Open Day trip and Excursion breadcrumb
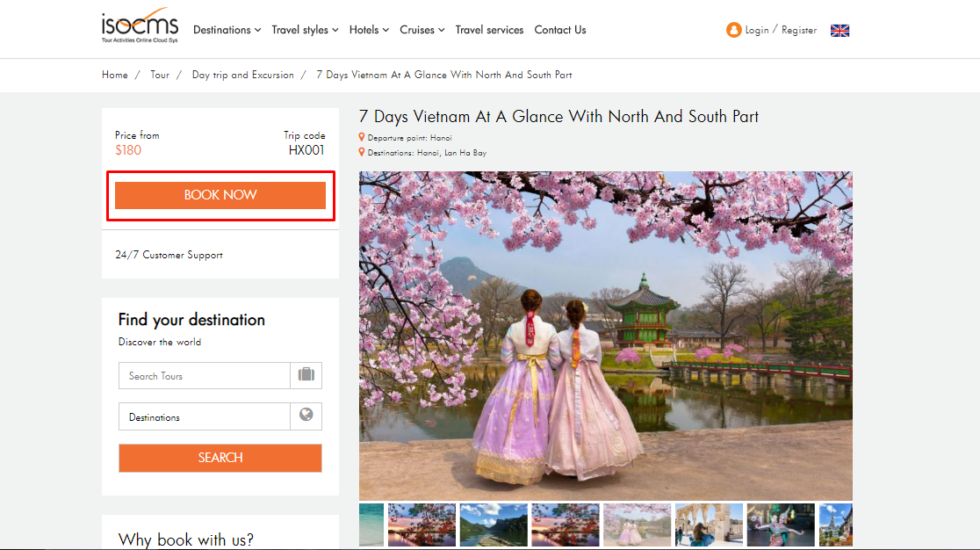Screen dimensions: 980x550 [242, 75]
